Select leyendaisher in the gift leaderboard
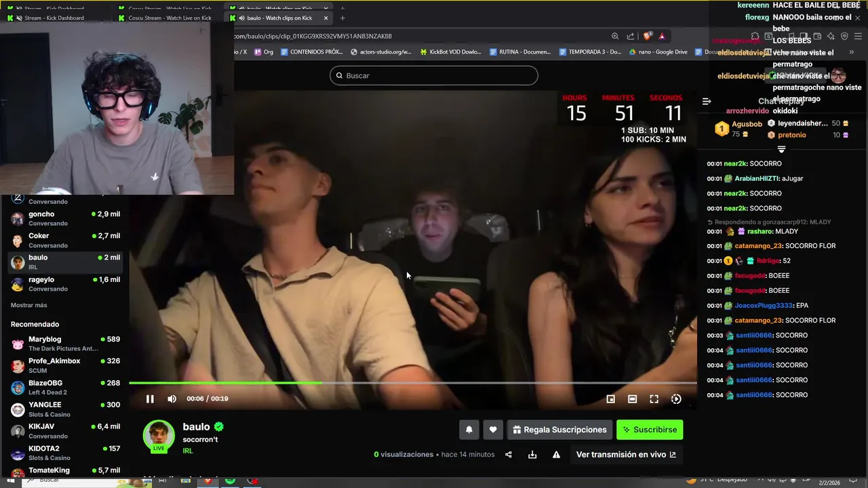Viewport: 868px width, 488px height. pyautogui.click(x=803, y=123)
